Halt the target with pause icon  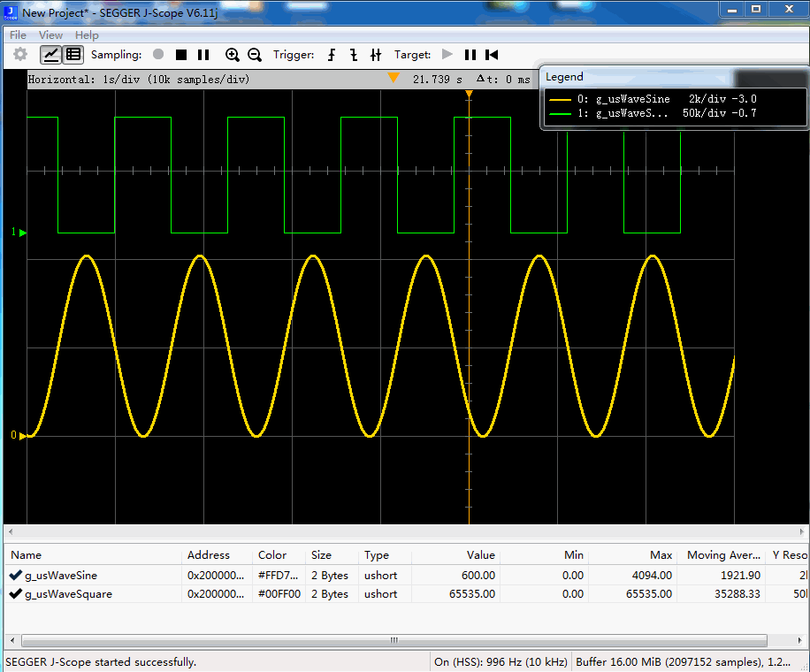pos(470,55)
